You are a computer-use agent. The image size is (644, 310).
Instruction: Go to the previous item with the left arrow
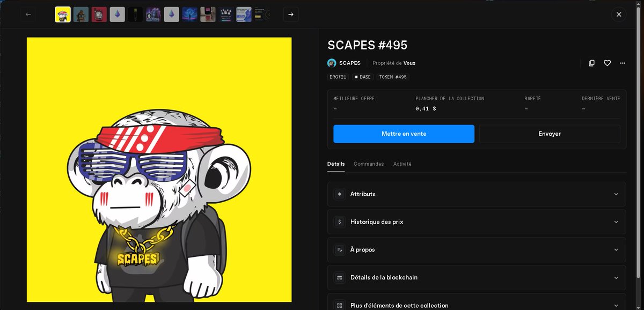pyautogui.click(x=28, y=14)
